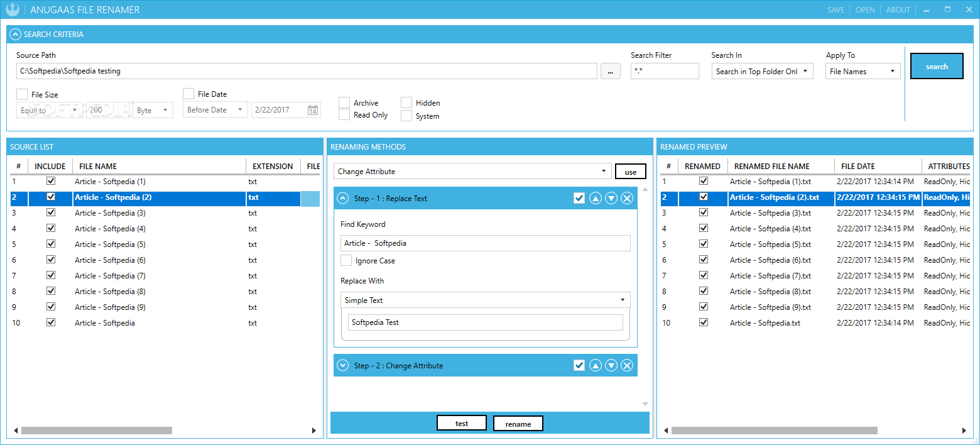Move Step 1 Replace Text up

coord(596,199)
